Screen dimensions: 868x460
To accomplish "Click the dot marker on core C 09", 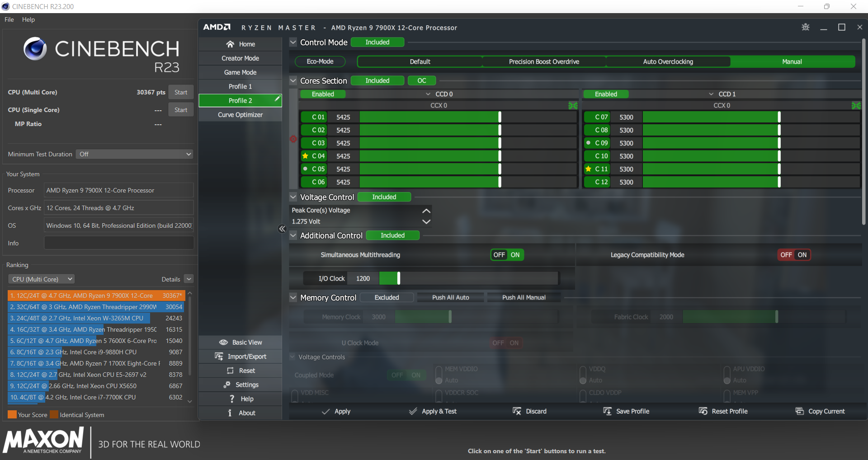I will coord(589,143).
